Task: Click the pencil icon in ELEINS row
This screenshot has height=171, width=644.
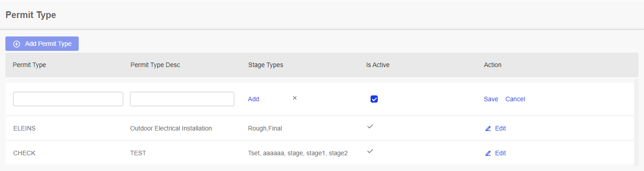Action: tap(488, 129)
